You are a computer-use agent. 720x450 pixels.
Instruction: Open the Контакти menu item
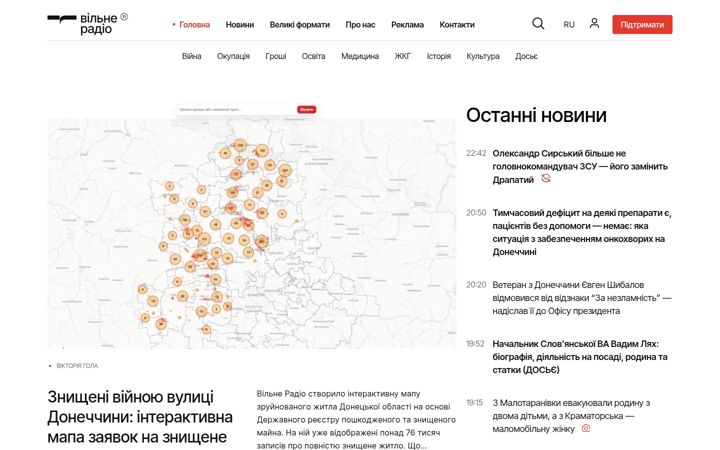tap(457, 25)
